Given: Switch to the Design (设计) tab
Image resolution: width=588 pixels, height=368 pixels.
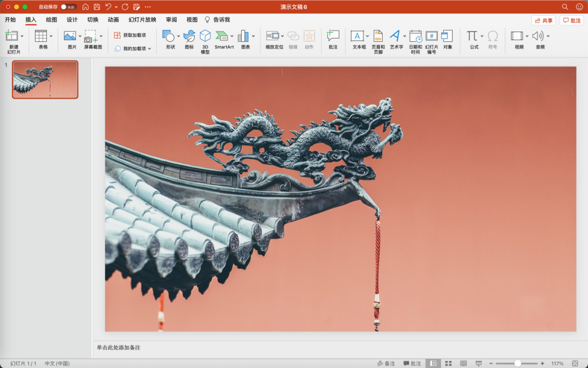Looking at the screenshot, I should [x=72, y=20].
